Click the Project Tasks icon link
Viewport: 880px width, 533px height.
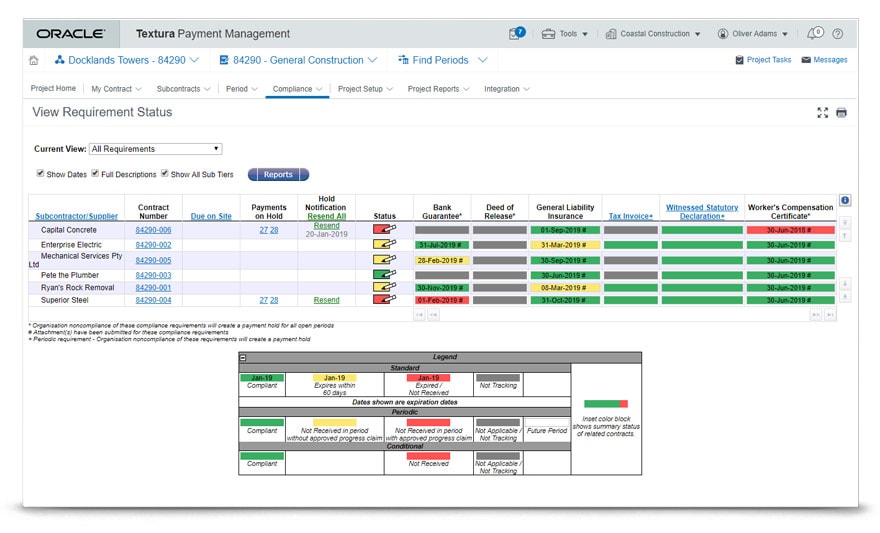[739, 60]
